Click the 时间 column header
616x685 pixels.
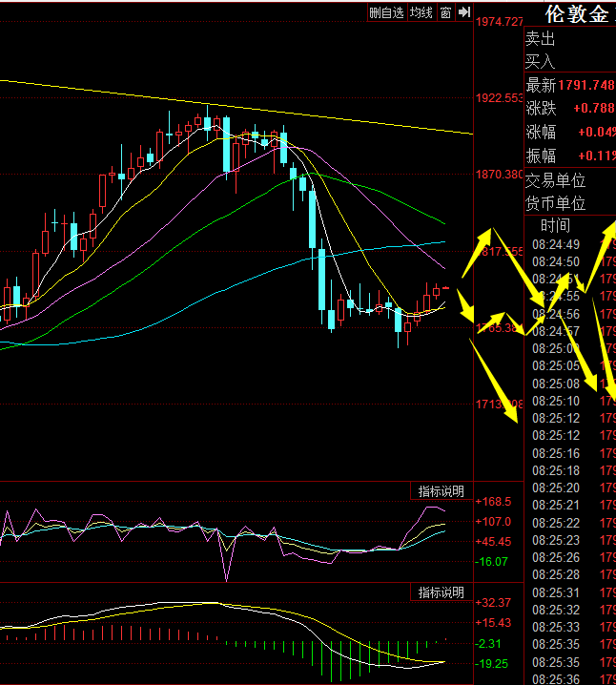click(555, 225)
